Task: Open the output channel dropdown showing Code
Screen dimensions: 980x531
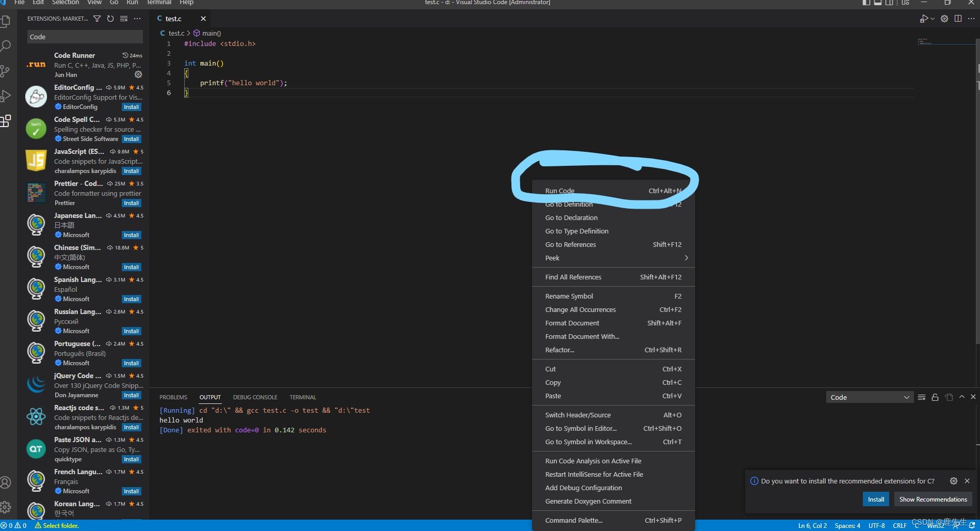Action: [870, 397]
